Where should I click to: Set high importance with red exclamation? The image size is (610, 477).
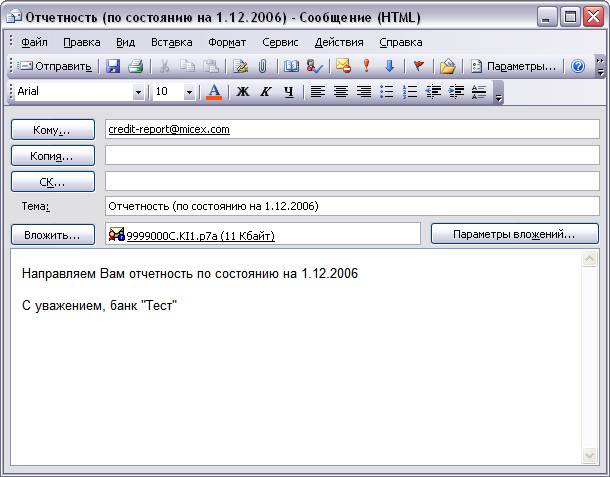(x=366, y=66)
